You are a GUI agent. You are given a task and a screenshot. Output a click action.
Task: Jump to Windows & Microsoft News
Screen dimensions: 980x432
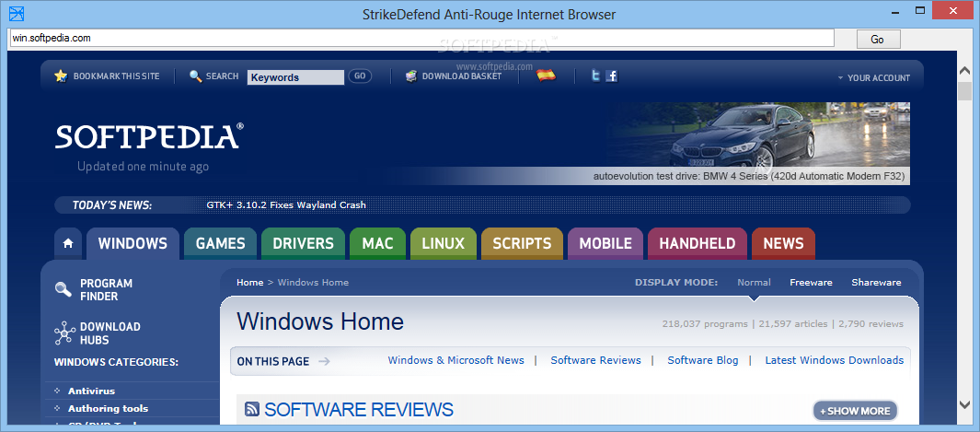(x=456, y=360)
